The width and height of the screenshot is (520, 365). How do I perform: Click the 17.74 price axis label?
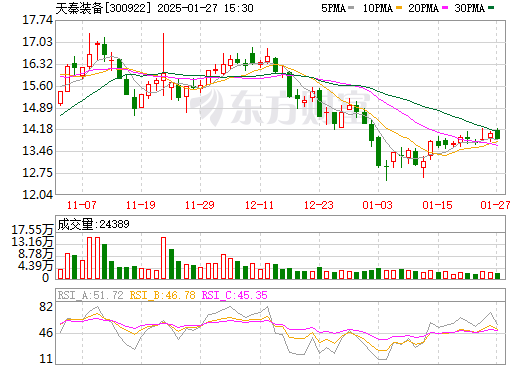pyautogui.click(x=37, y=20)
